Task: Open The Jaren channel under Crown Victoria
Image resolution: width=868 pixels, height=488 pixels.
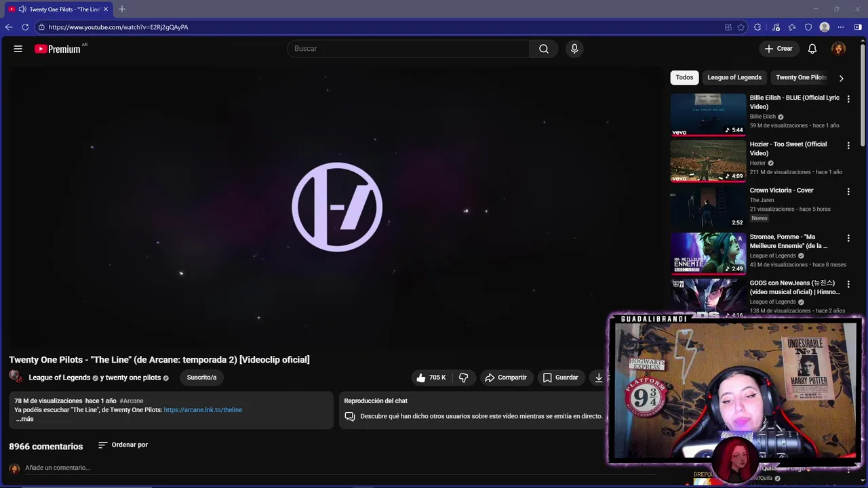Action: [x=762, y=200]
